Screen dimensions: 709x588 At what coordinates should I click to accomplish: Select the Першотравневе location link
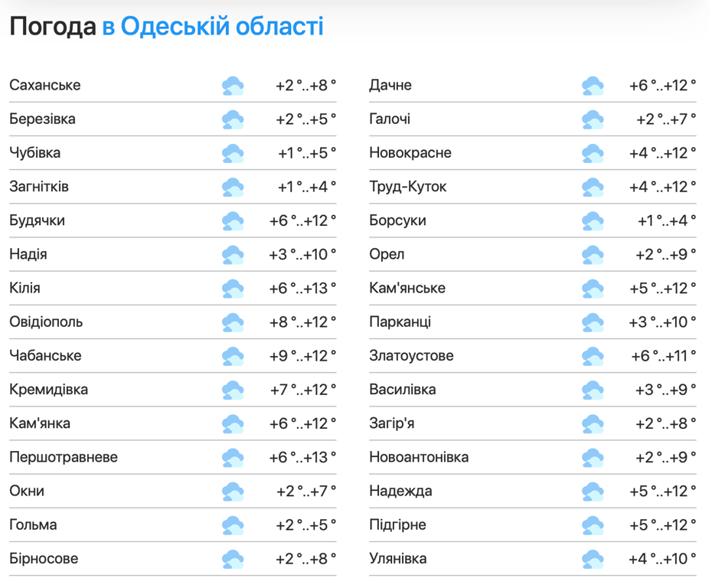tap(64, 457)
